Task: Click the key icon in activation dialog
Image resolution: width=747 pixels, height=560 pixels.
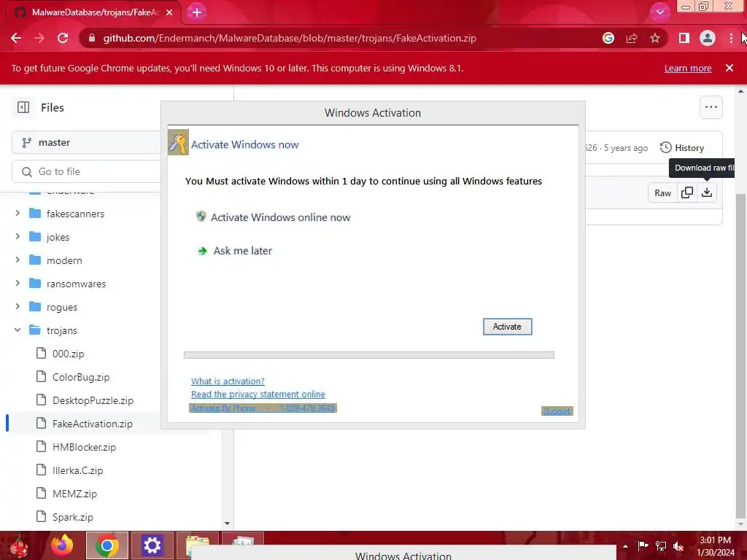Action: pyautogui.click(x=178, y=142)
